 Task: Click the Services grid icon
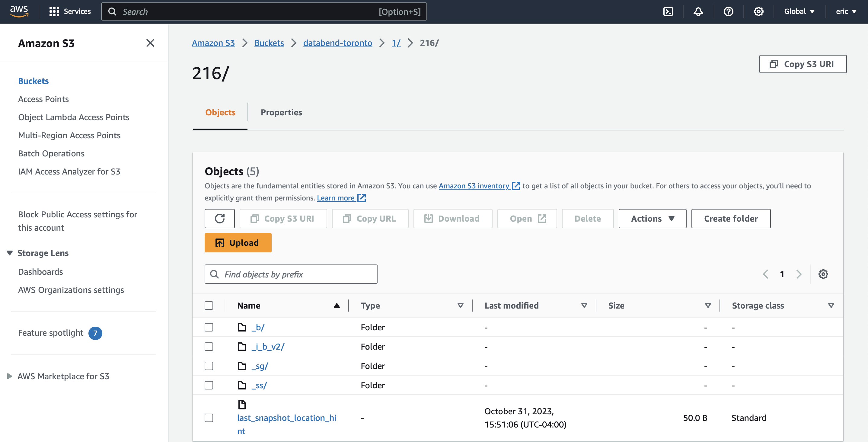tap(54, 11)
